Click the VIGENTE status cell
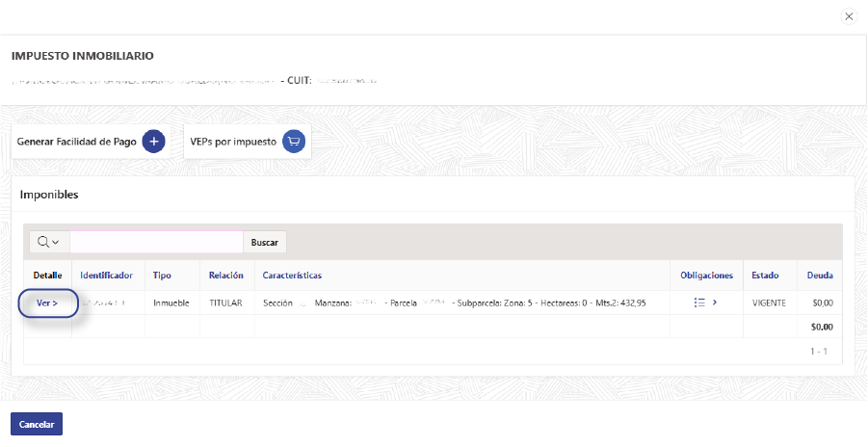 [769, 302]
